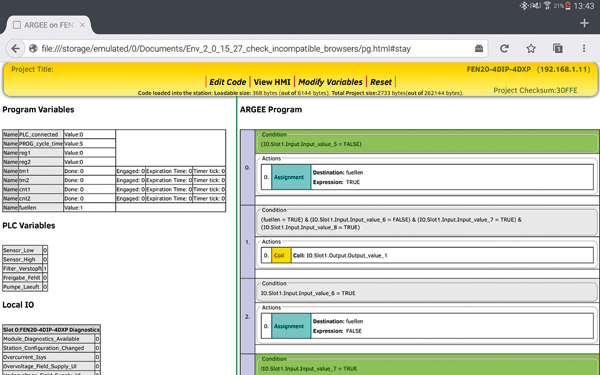Select the fuellen variable name cell

41,207
